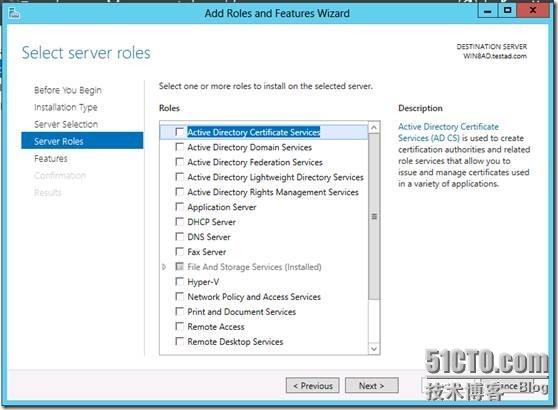Tick Active Directory Rights Management Services

(x=180, y=192)
